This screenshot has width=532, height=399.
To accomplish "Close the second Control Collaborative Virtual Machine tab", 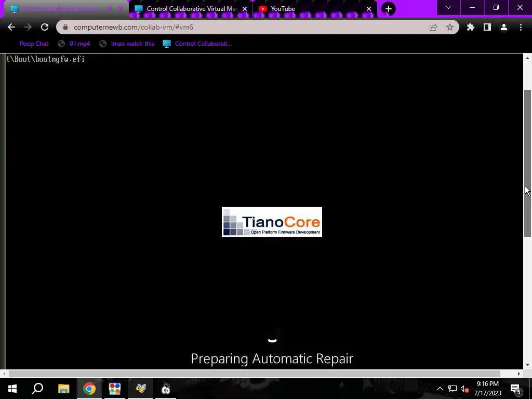I will 245,9.
